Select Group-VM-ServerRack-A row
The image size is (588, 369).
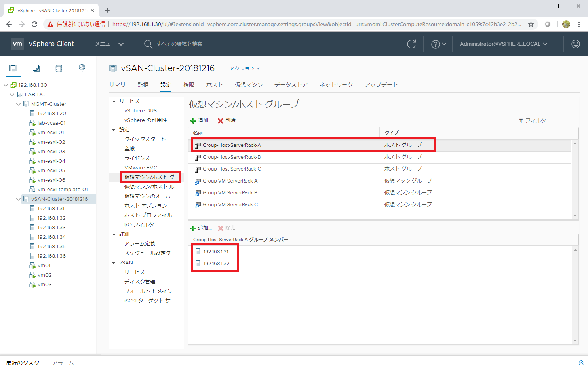coord(380,181)
